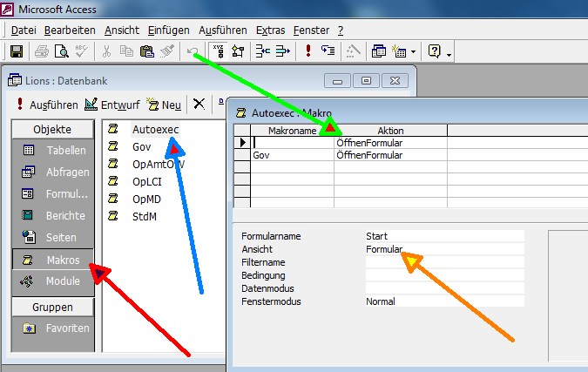Viewport: 588px width, 372px height.
Task: Click the Makroname column header
Action: (292, 131)
